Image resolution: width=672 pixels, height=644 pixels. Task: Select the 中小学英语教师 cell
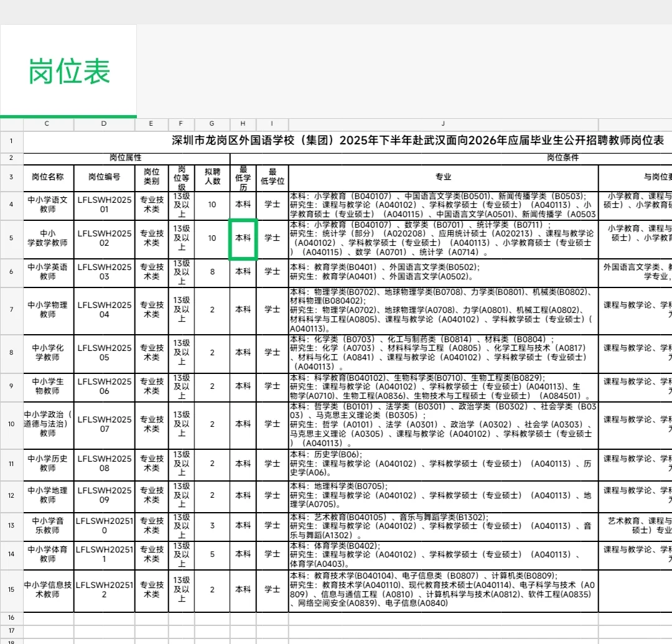click(49, 273)
